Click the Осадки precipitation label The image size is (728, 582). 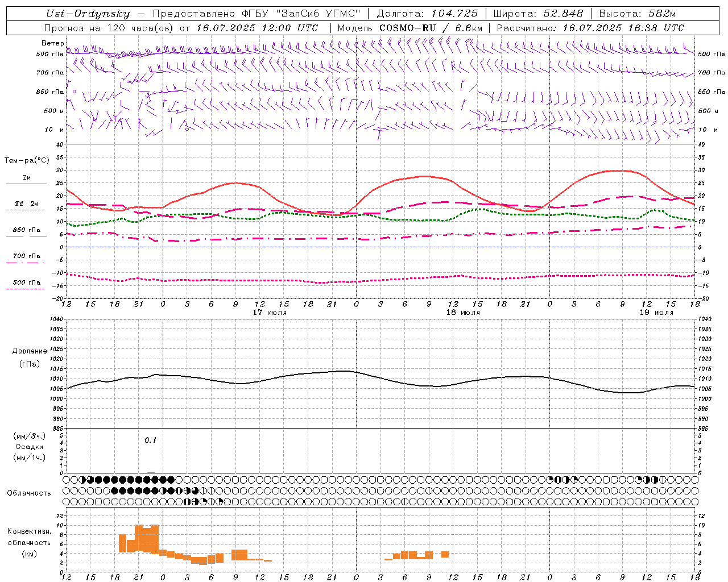pyautogui.click(x=30, y=447)
